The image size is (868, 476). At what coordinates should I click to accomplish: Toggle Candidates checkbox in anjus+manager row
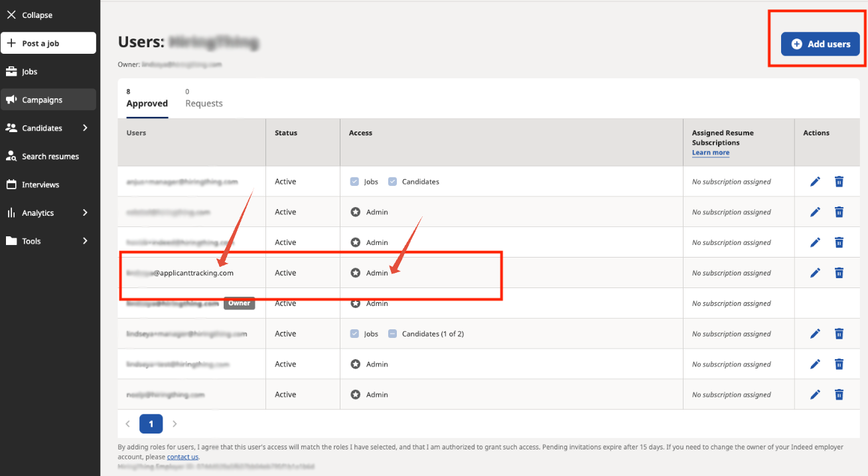(x=392, y=181)
